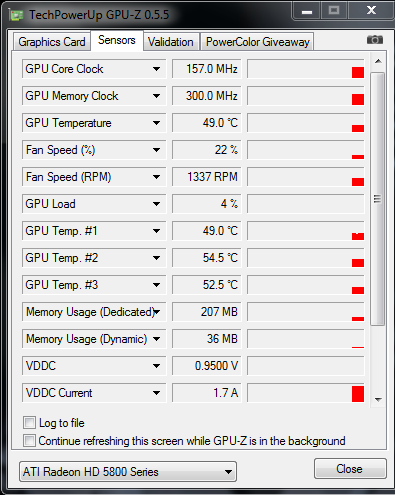Viewport: 395px width, 495px height.
Task: Open the VDDC Current dropdown arrow
Action: 156,393
